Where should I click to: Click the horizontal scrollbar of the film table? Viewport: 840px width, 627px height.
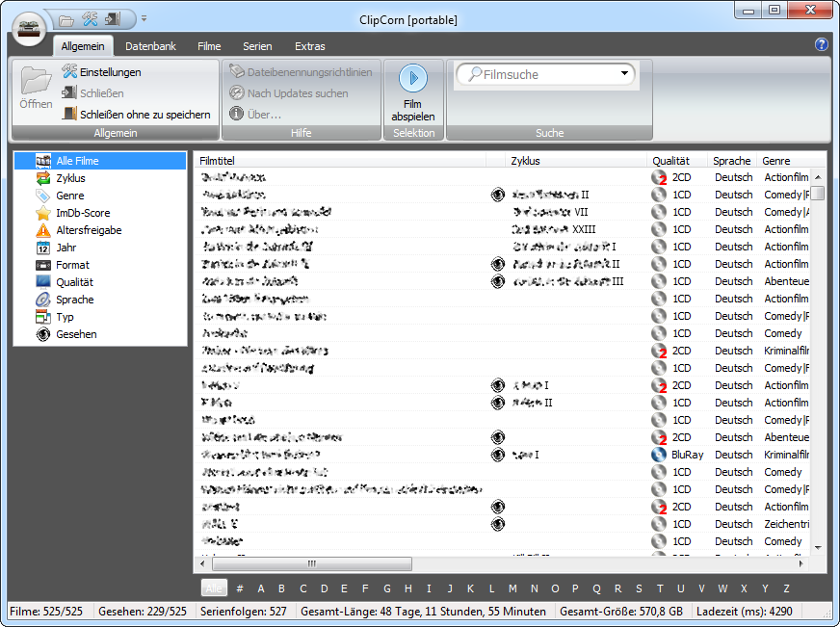point(311,563)
